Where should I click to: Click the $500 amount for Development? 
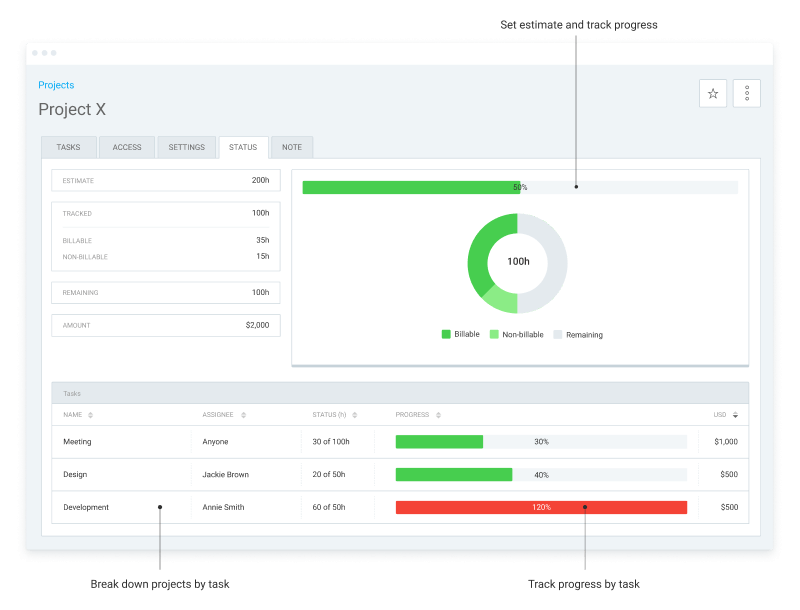[x=729, y=507]
